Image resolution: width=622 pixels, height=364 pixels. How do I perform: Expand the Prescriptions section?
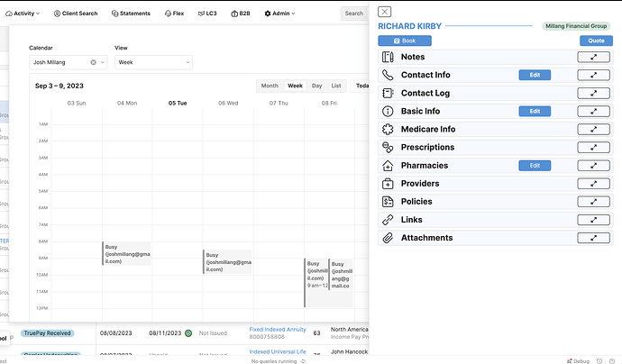593,148
